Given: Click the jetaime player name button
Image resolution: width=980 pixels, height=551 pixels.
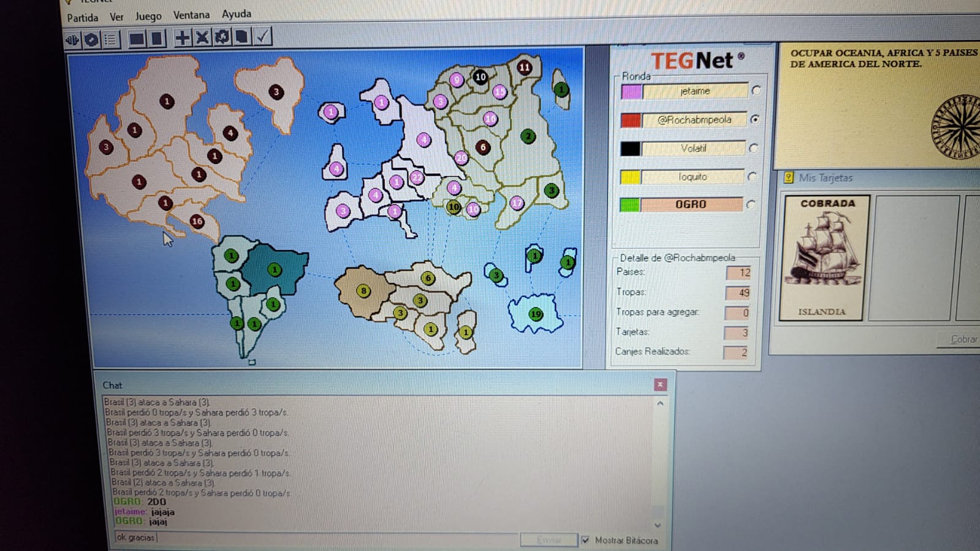Looking at the screenshot, I should pos(695,91).
